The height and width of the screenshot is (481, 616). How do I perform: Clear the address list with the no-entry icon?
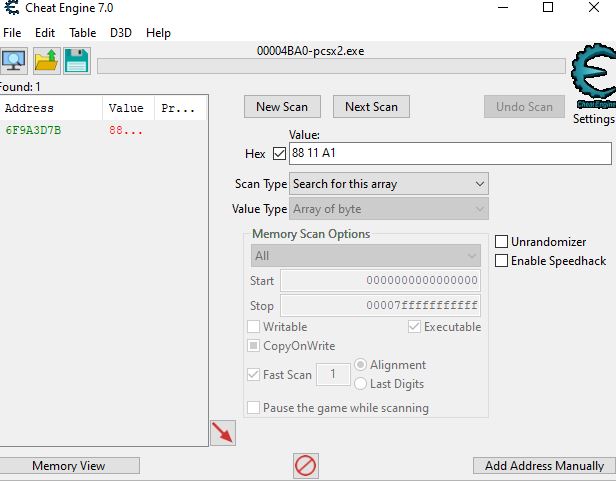tap(306, 466)
